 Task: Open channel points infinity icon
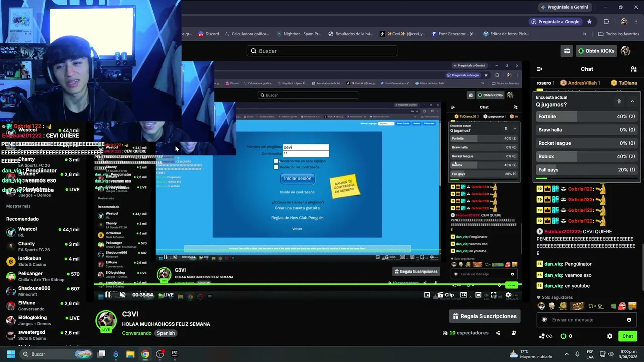tap(546, 336)
